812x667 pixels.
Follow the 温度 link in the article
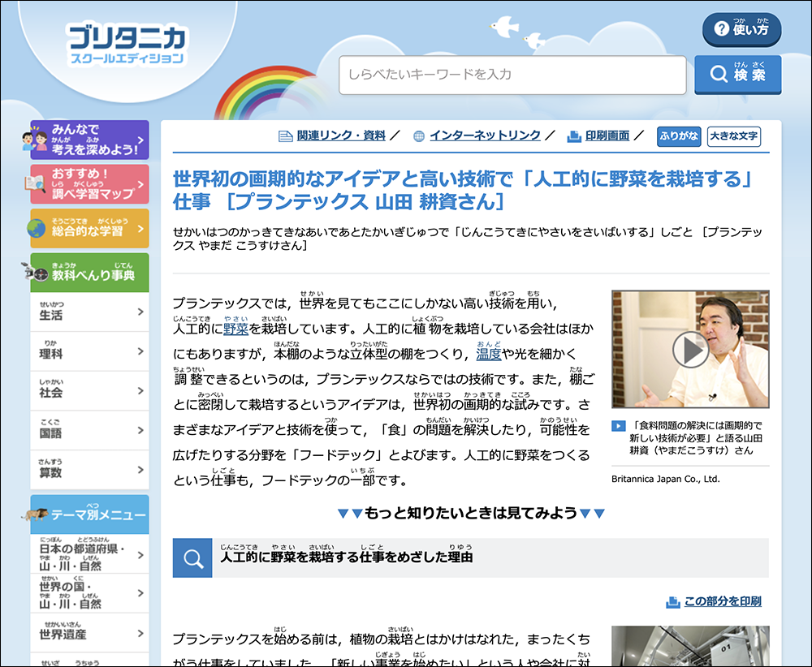pos(489,354)
